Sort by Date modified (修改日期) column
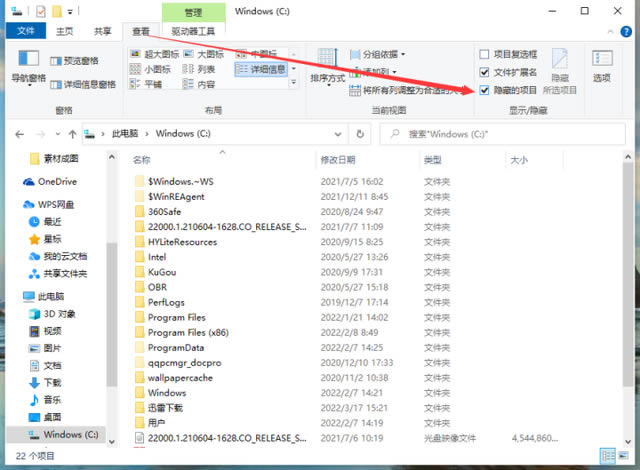This screenshot has height=470, width=640. tap(338, 160)
